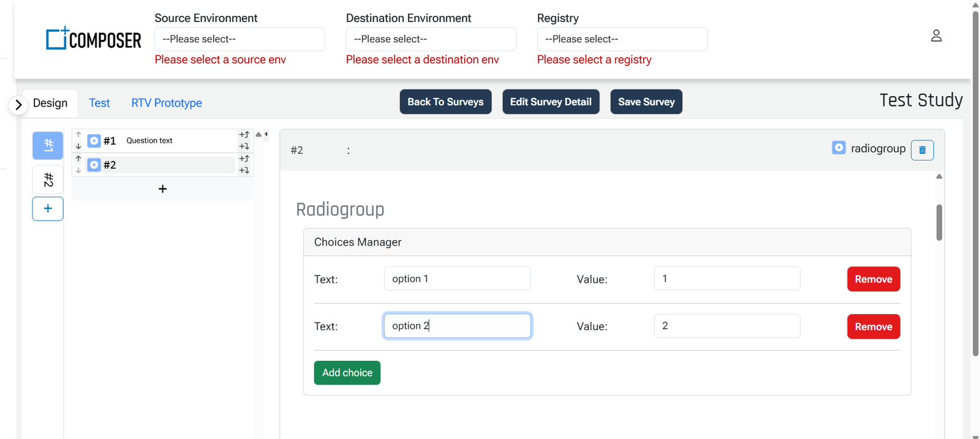Click radiogroup icon of question #2
The height and width of the screenshot is (439, 980).
click(x=94, y=165)
